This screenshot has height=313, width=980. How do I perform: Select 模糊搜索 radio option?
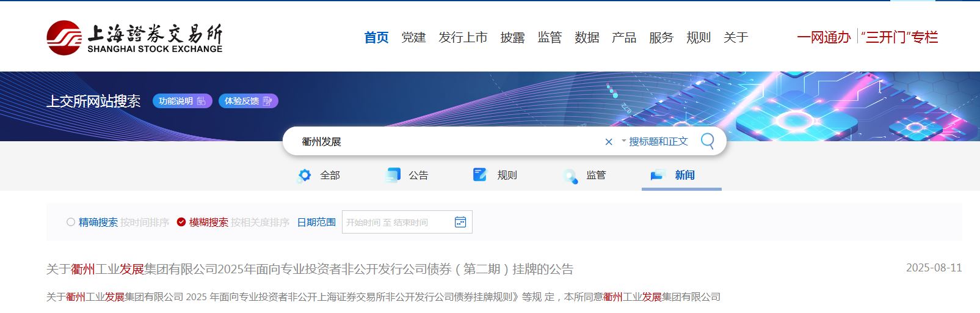[x=181, y=222]
